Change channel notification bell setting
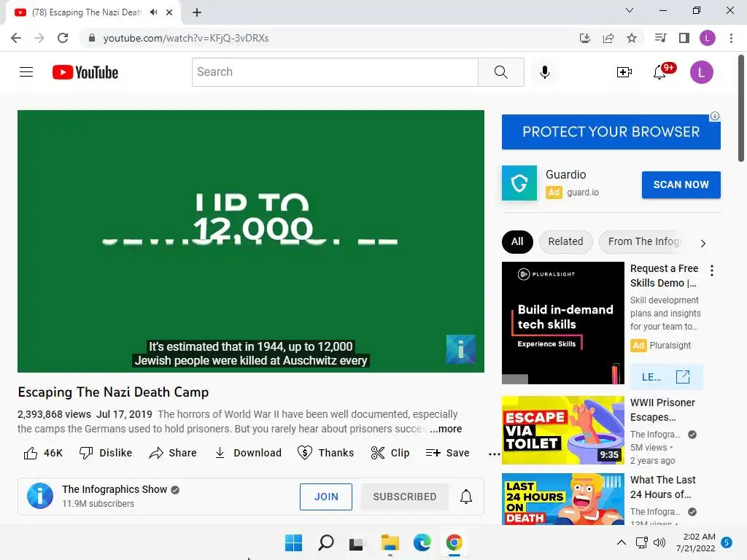 click(466, 497)
